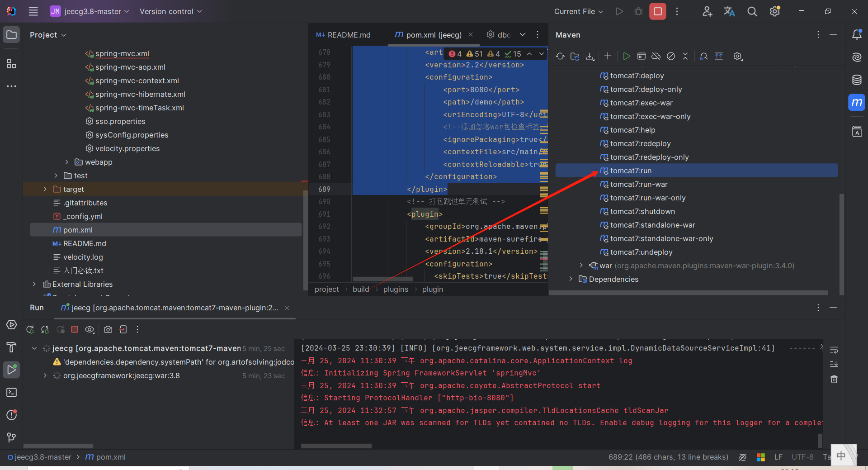Execute Maven goal icon

coord(641,56)
